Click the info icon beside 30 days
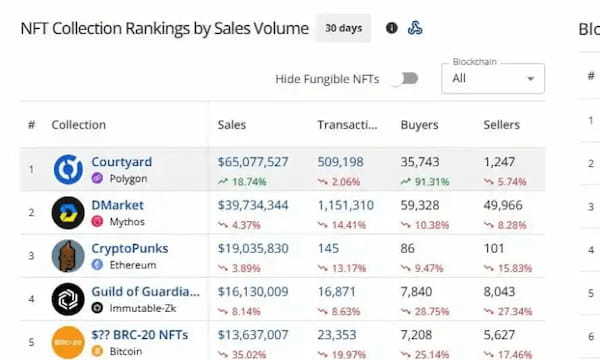The height and width of the screenshot is (360, 600). pyautogui.click(x=391, y=28)
